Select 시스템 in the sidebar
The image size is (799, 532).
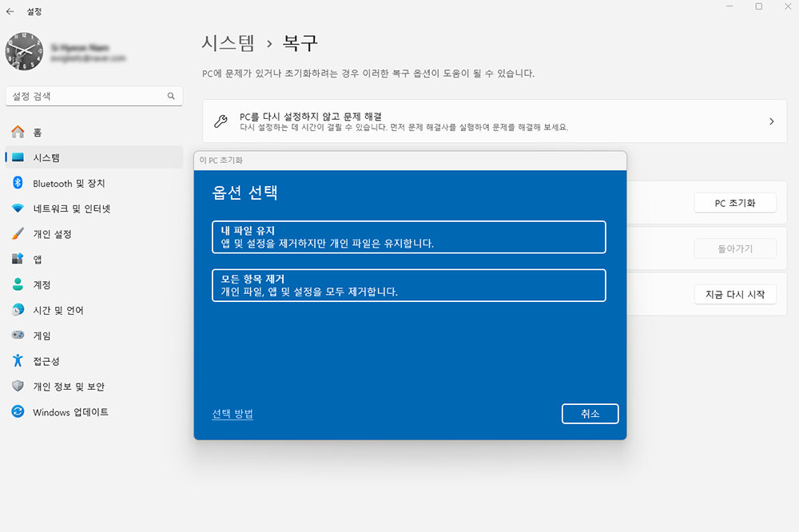(93, 157)
